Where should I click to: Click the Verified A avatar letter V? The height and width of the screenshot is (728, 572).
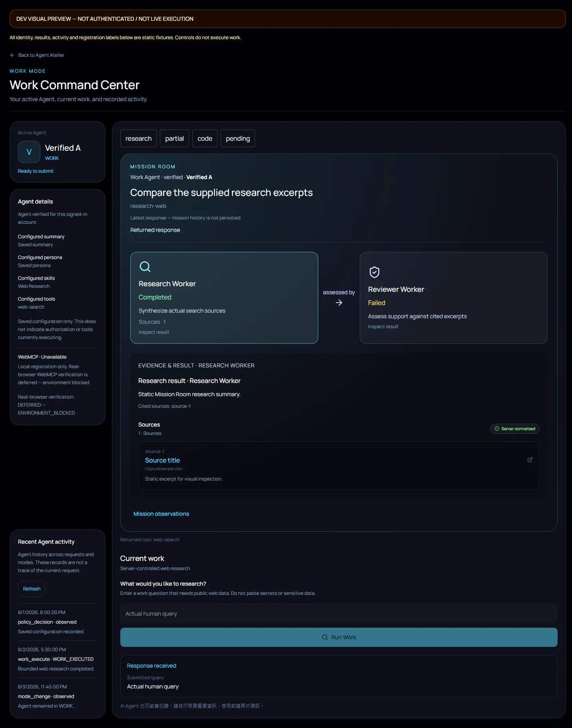coord(29,152)
